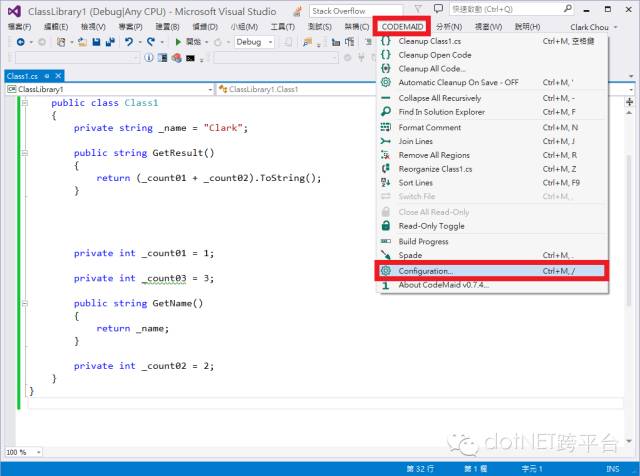Click the Sort Lines icon

385,182
